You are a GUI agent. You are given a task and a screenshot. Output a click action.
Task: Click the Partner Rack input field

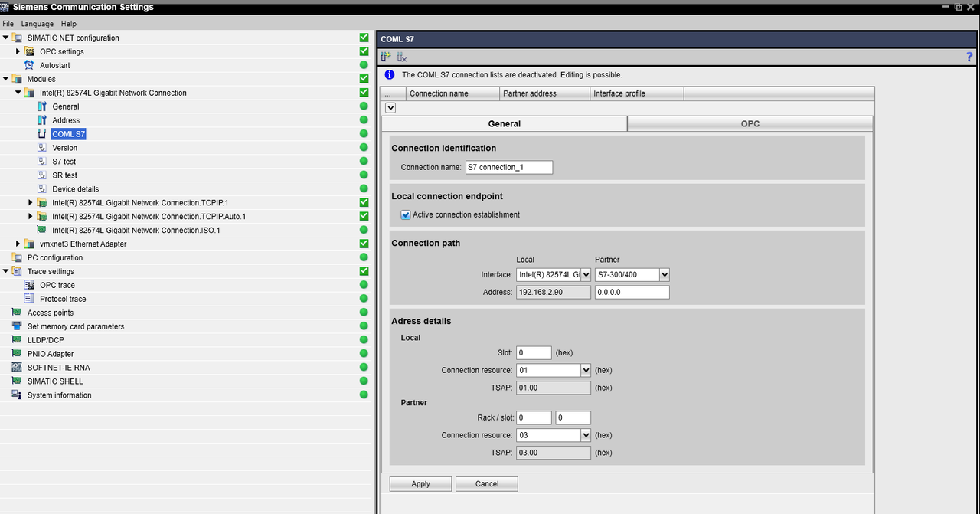pos(534,418)
